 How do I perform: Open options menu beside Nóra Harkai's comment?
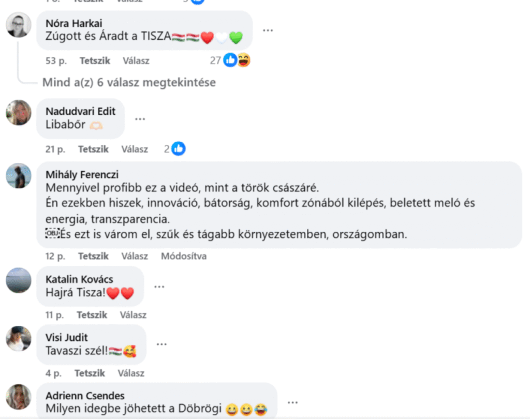[268, 30]
